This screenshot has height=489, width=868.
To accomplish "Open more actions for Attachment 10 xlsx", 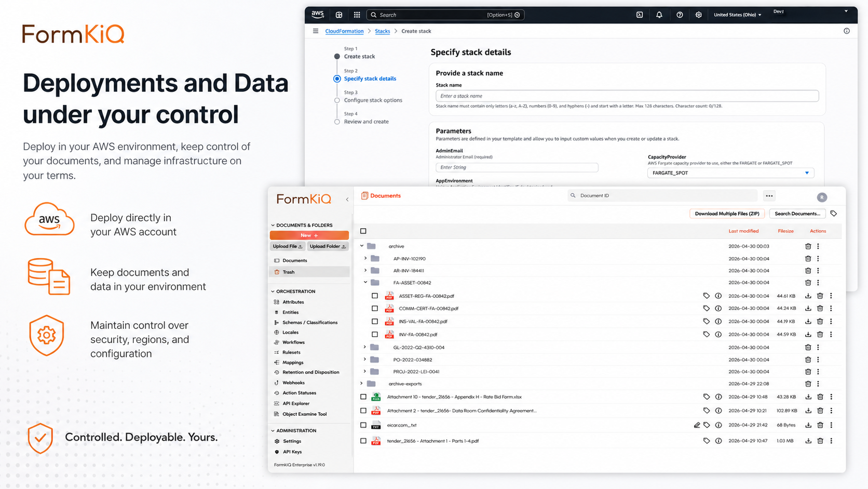I will click(x=831, y=397).
